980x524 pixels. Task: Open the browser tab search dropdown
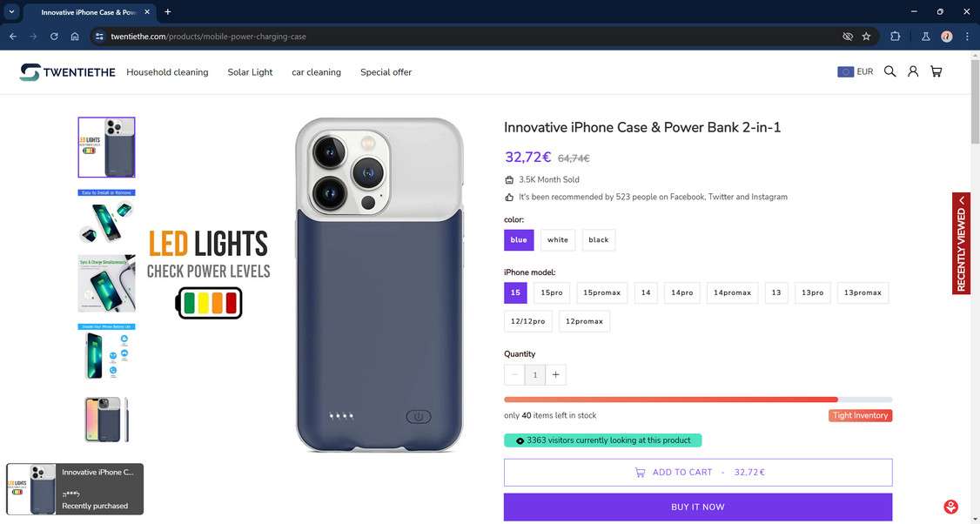pyautogui.click(x=11, y=11)
